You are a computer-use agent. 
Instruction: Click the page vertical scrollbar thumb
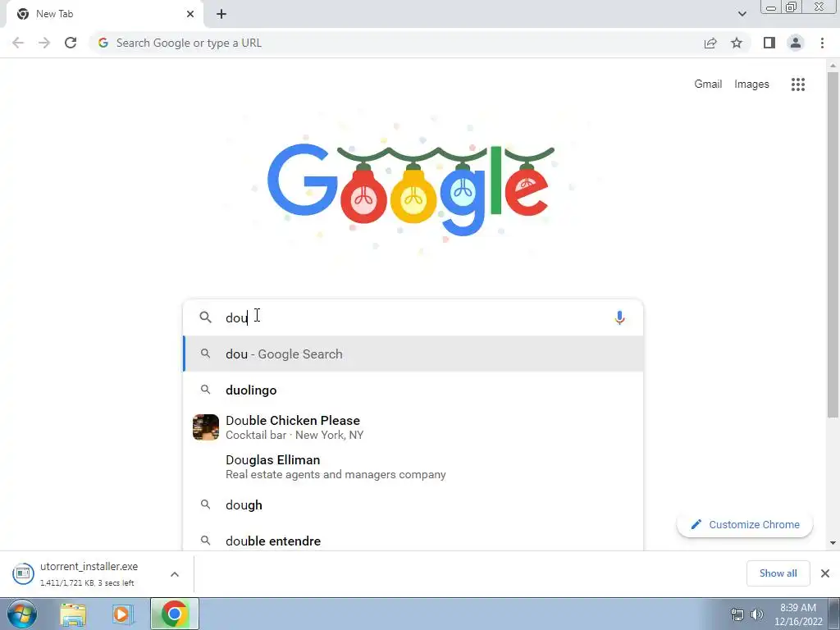click(x=833, y=244)
